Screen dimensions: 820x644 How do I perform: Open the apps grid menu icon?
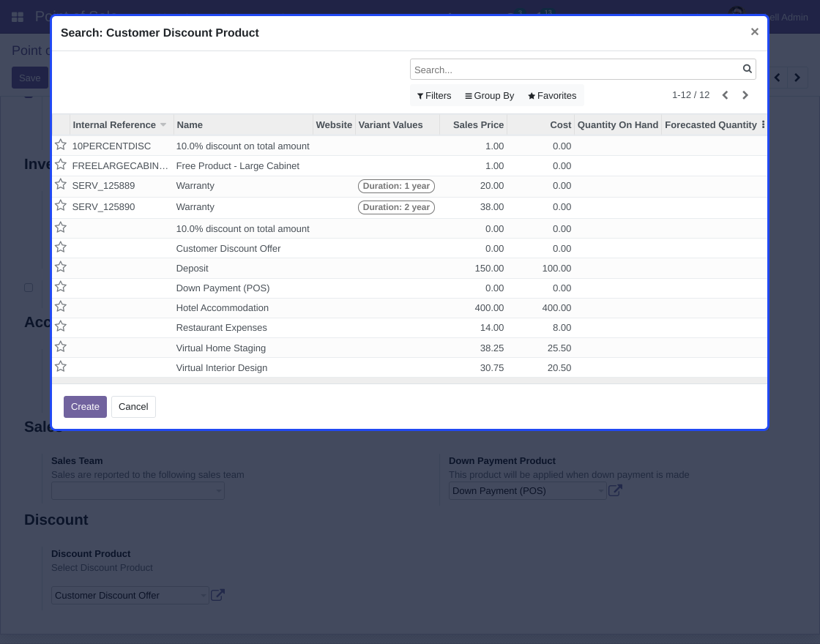pyautogui.click(x=18, y=18)
